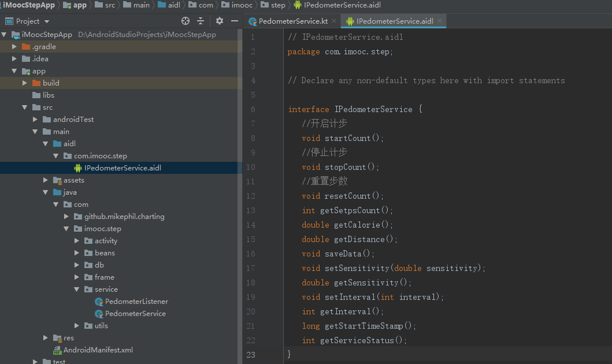
Task: Expand the build folder
Action: pyautogui.click(x=25, y=83)
